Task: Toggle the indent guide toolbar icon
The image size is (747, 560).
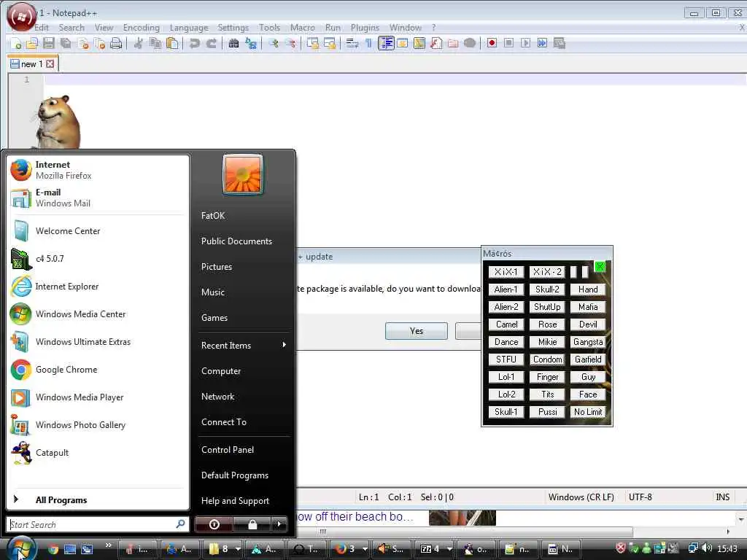Action: (386, 43)
